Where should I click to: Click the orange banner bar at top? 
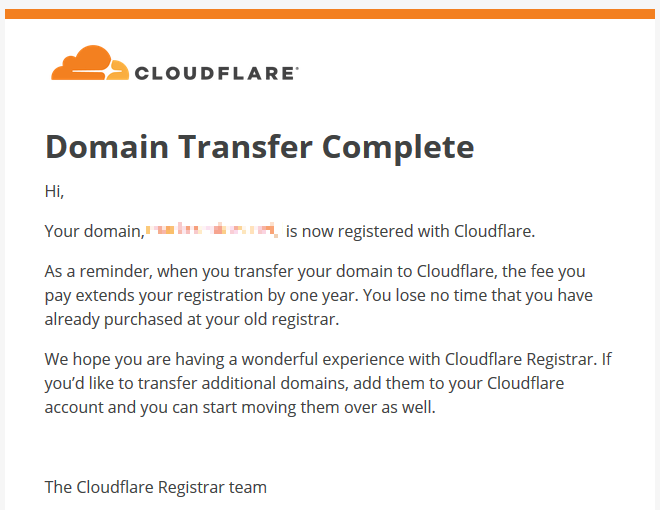[x=330, y=14]
